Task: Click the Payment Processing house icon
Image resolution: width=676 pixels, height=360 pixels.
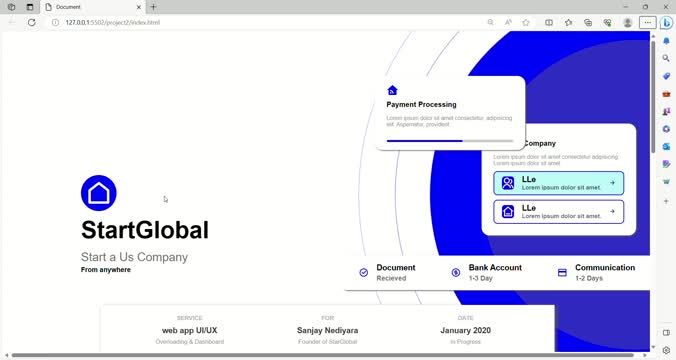Action: [x=392, y=90]
